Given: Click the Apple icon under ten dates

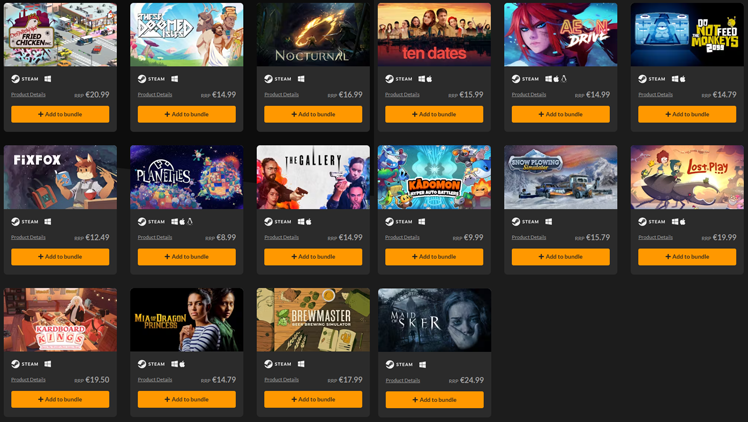Looking at the screenshot, I should click(429, 79).
